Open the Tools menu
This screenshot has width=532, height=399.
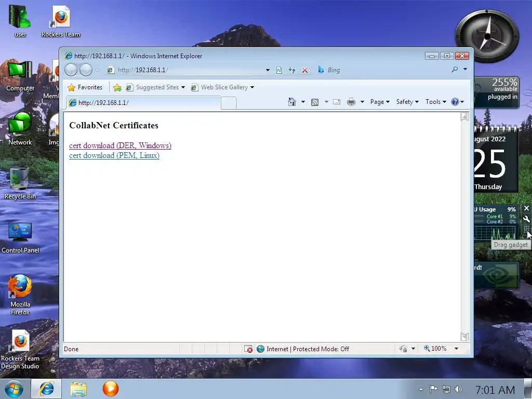pos(436,102)
